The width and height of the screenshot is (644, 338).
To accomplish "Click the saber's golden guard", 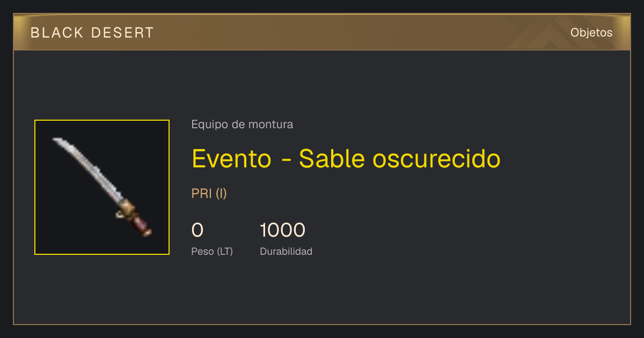I will point(127,208).
